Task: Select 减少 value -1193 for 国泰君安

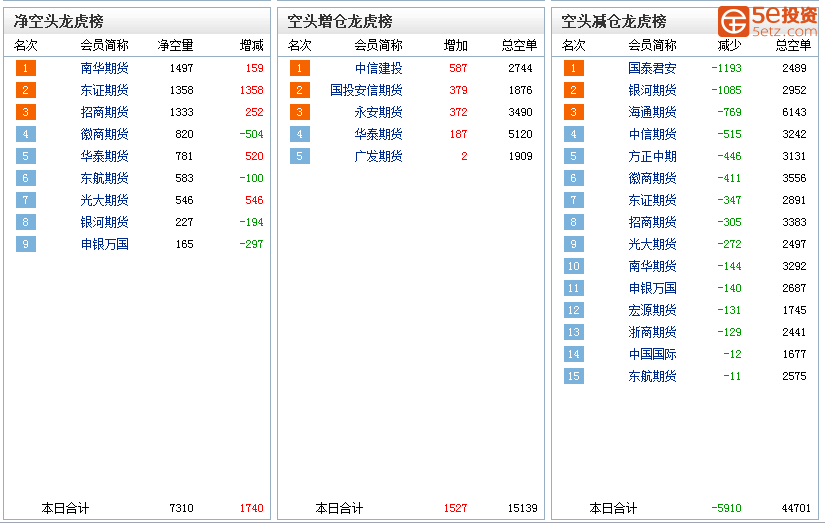Action: tap(727, 68)
